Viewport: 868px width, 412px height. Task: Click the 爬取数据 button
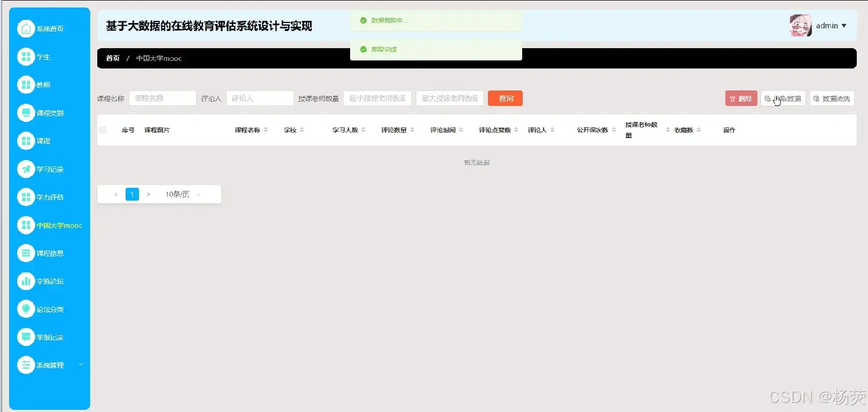pyautogui.click(x=783, y=98)
